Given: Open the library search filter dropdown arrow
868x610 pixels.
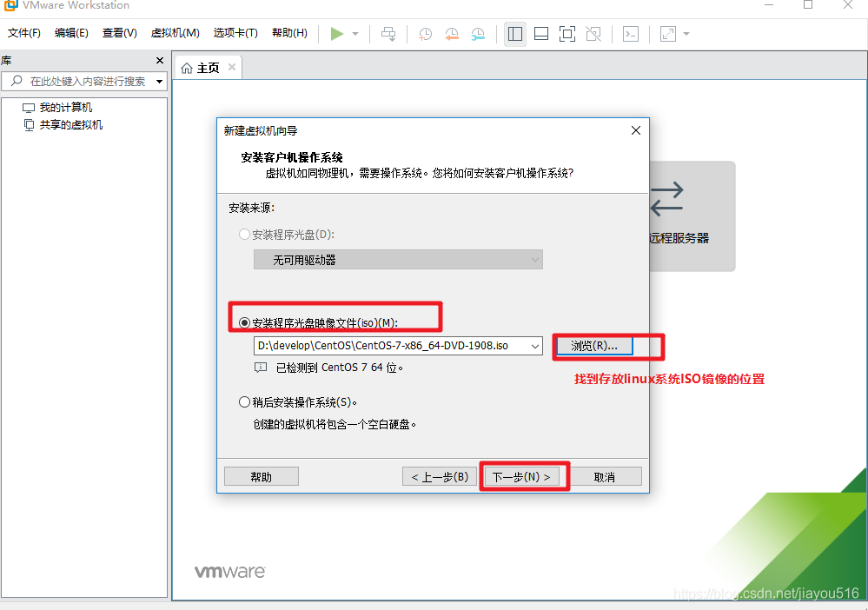Looking at the screenshot, I should click(159, 82).
